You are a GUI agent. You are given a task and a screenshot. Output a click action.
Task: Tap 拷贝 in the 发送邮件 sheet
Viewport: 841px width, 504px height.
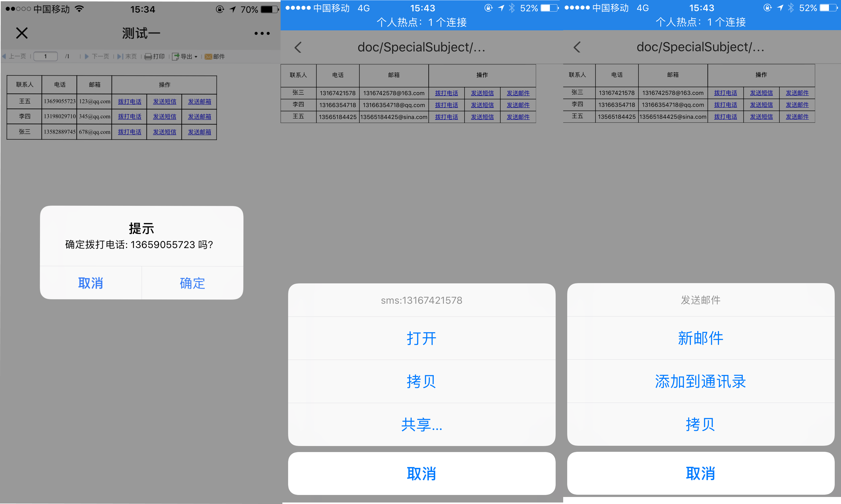pos(700,424)
